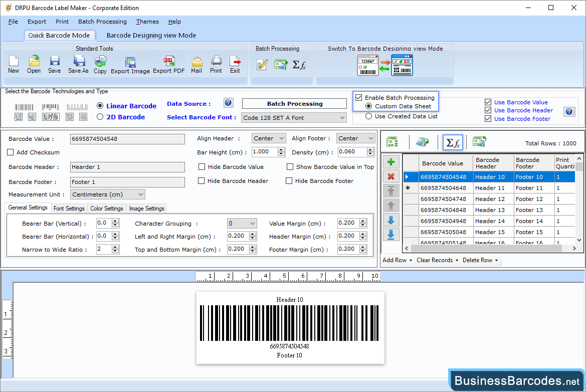Select the 2D Barcode radio button
This screenshot has height=392, width=586.
(x=100, y=117)
